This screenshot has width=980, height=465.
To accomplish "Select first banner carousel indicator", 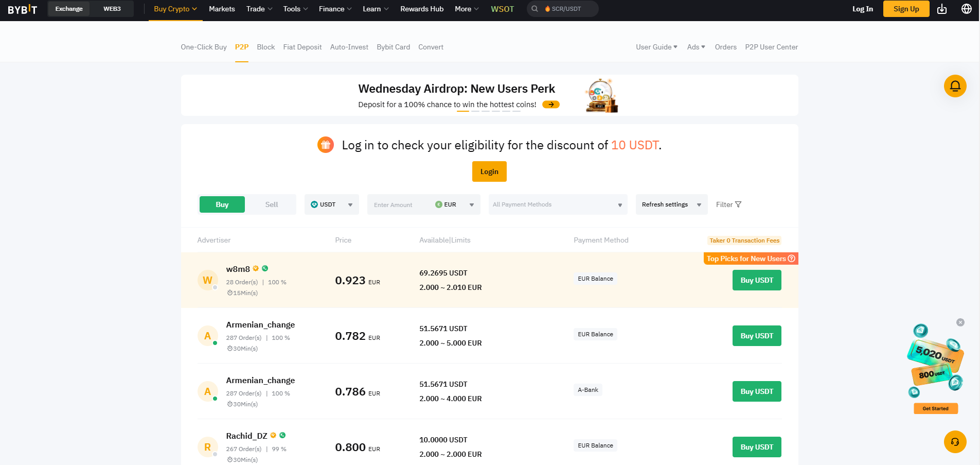I will [x=463, y=111].
